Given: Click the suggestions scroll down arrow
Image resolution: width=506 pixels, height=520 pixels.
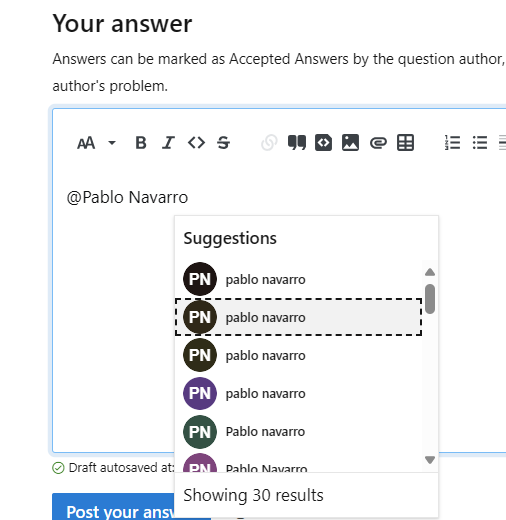Looking at the screenshot, I should [x=430, y=460].
